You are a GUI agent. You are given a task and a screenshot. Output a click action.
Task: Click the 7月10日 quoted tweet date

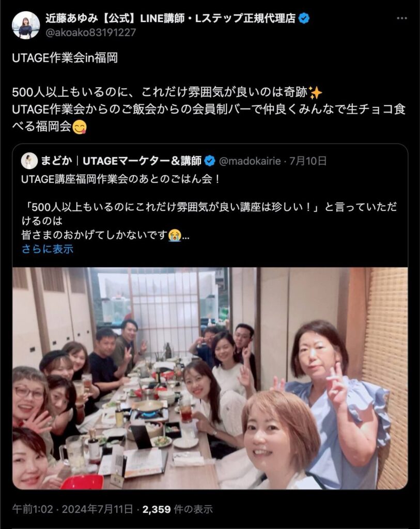pos(308,161)
